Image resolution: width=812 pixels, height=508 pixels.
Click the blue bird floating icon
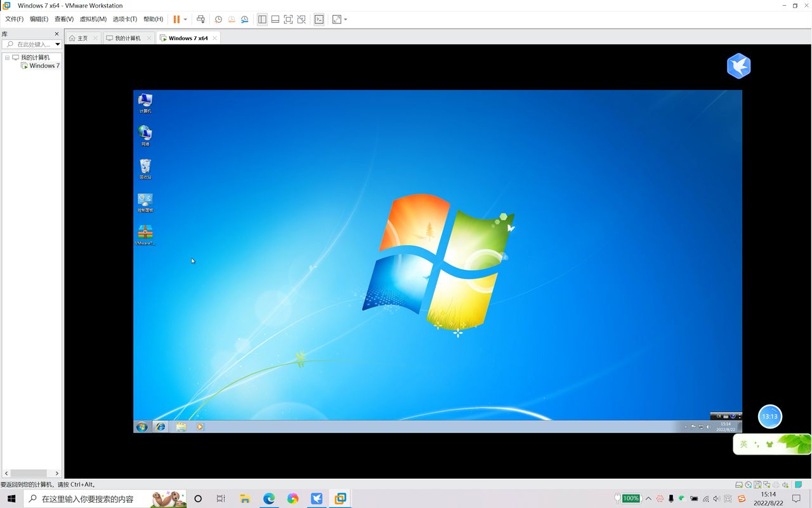tap(739, 66)
